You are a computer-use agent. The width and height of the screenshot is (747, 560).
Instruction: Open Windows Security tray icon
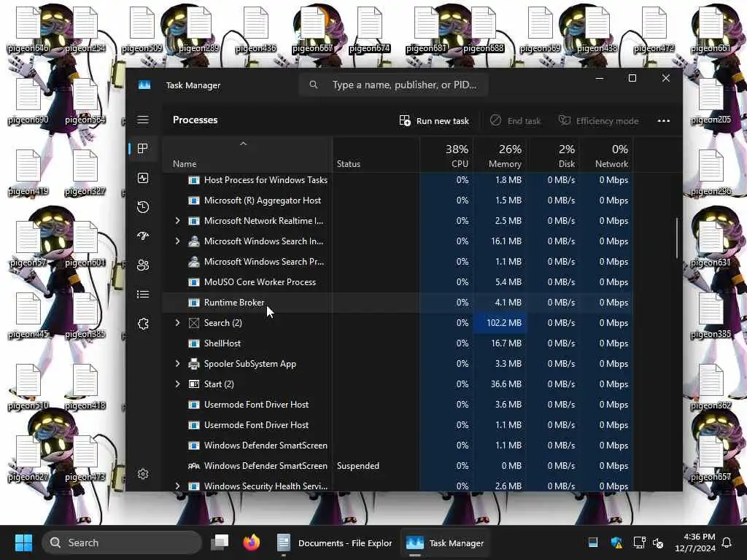click(616, 542)
